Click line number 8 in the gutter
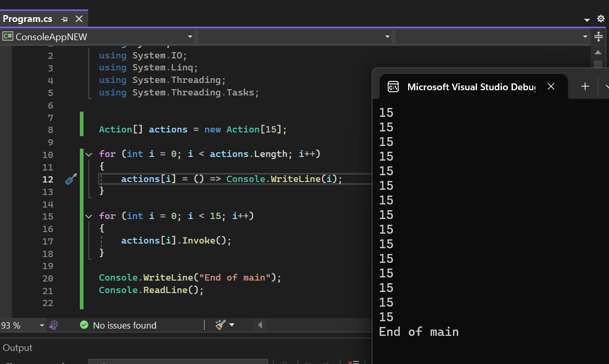Image resolution: width=609 pixels, height=364 pixels. (x=51, y=130)
